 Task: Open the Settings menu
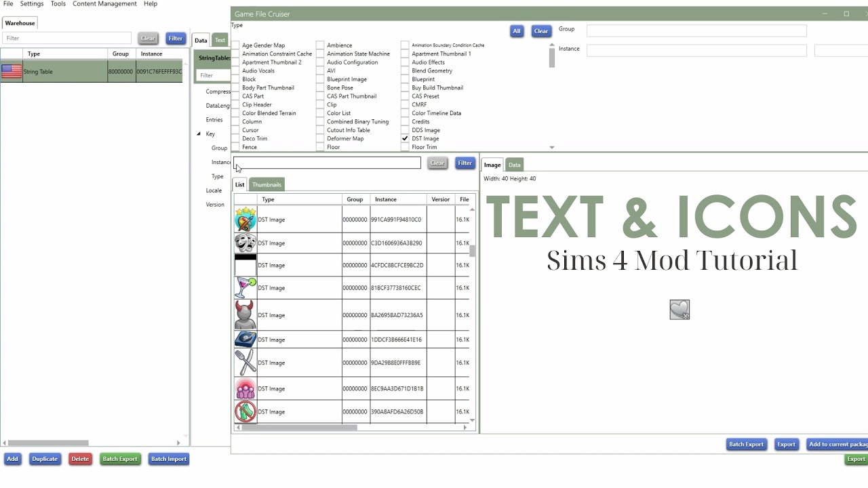pyautogui.click(x=32, y=4)
